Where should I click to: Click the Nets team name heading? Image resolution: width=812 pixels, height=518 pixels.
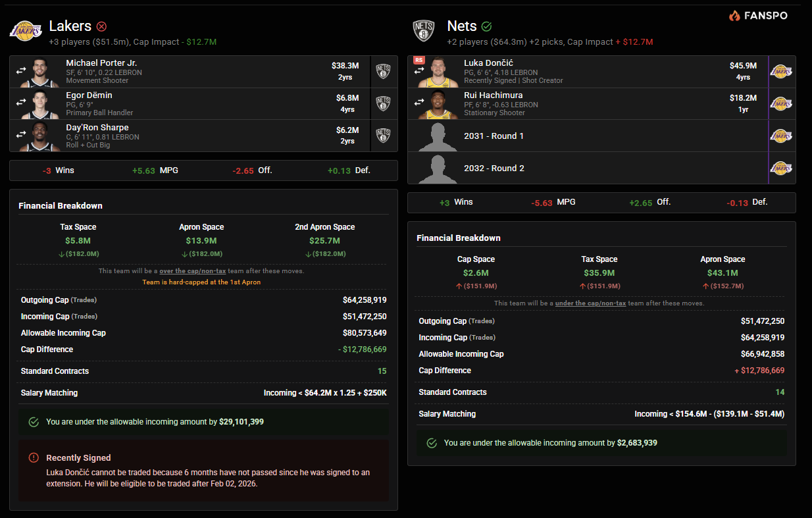pos(462,26)
